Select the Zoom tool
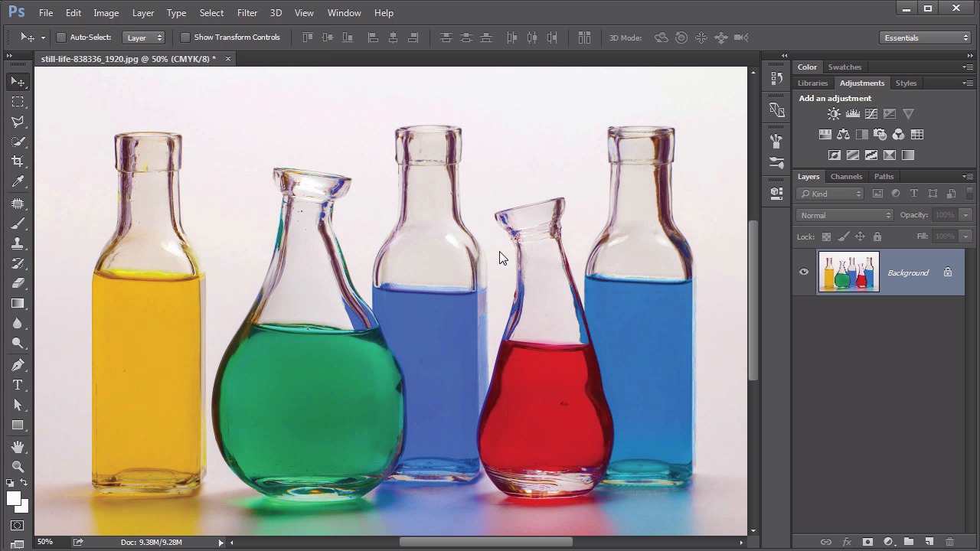 (x=18, y=466)
